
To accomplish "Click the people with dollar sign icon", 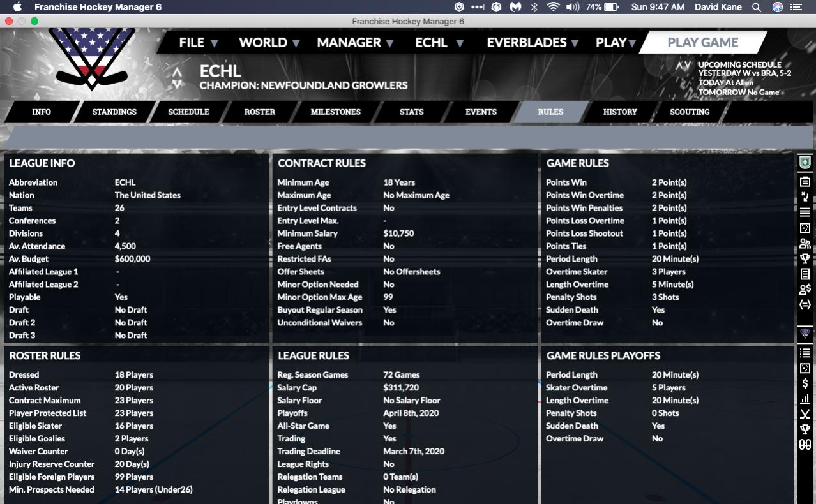I will tap(805, 290).
